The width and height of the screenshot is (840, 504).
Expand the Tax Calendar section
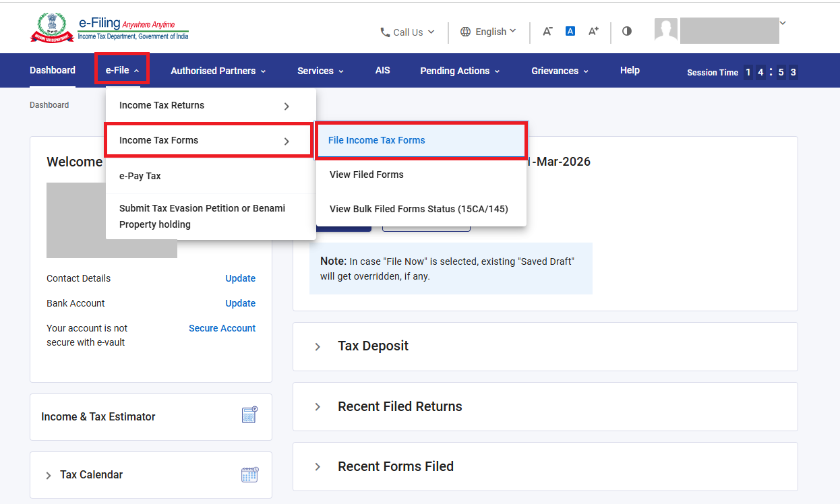coord(49,476)
